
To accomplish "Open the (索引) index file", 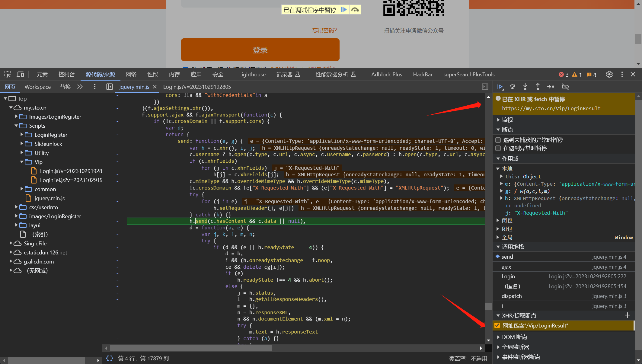I will 40,235.
